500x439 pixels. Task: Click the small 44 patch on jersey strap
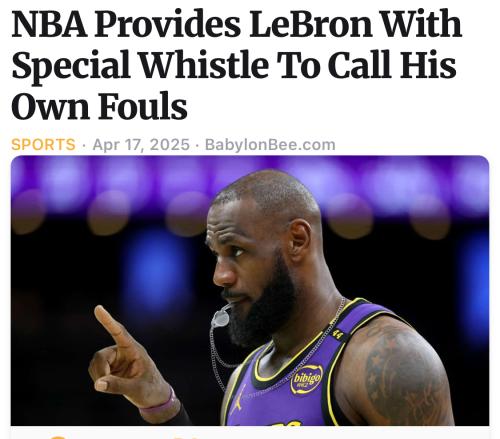click(x=337, y=333)
